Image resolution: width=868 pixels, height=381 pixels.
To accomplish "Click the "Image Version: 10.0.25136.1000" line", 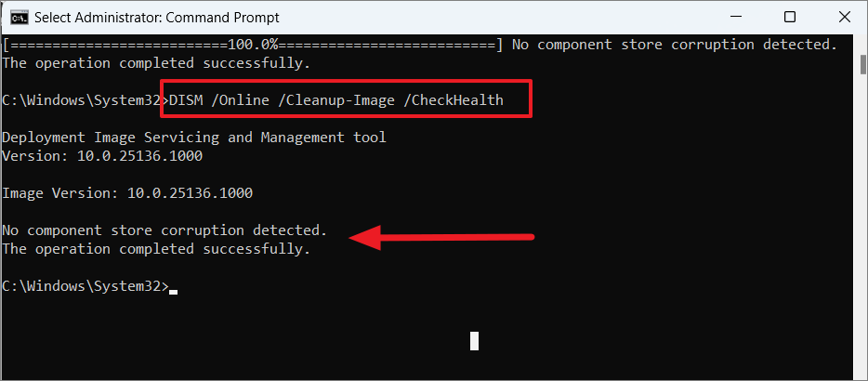I will [x=127, y=193].
